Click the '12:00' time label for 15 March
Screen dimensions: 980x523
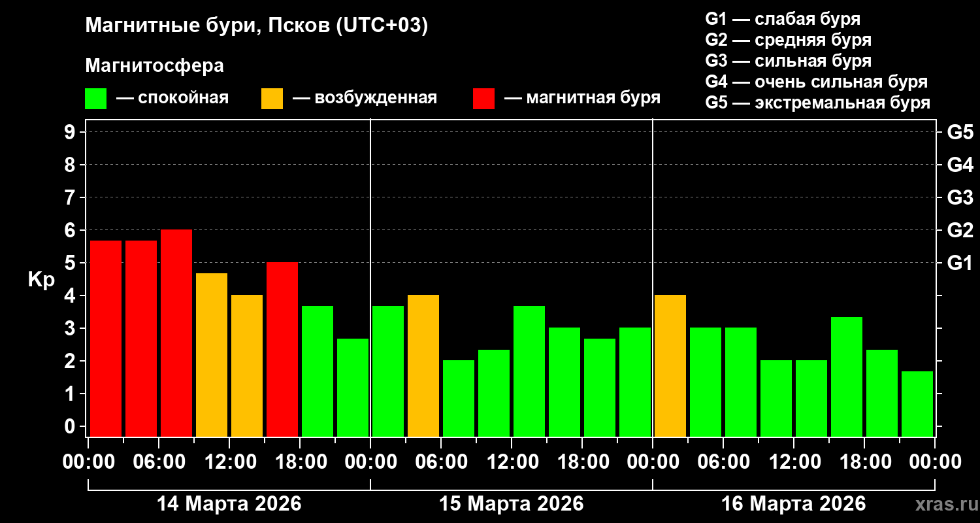tap(512, 462)
